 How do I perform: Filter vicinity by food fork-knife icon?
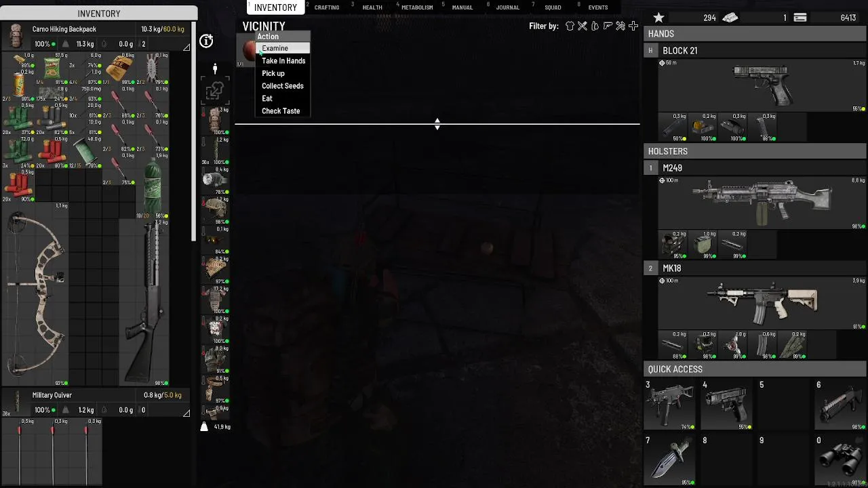pyautogui.click(x=582, y=26)
